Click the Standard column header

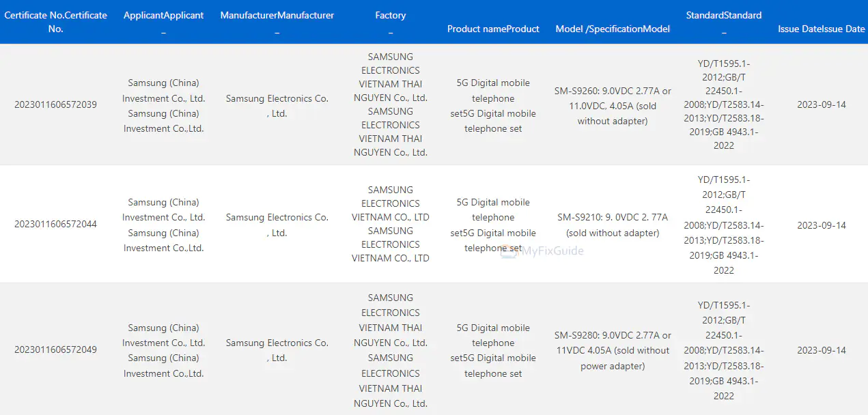pyautogui.click(x=724, y=22)
